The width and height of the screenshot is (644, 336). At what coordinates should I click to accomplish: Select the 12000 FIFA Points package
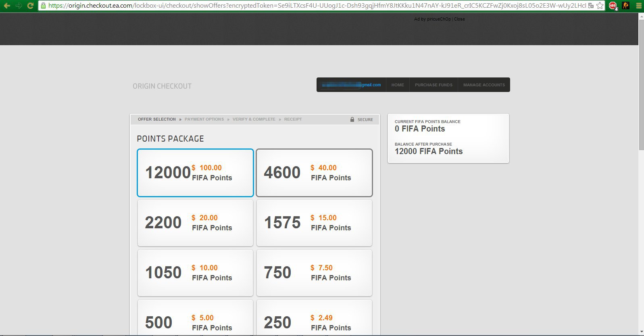point(195,173)
